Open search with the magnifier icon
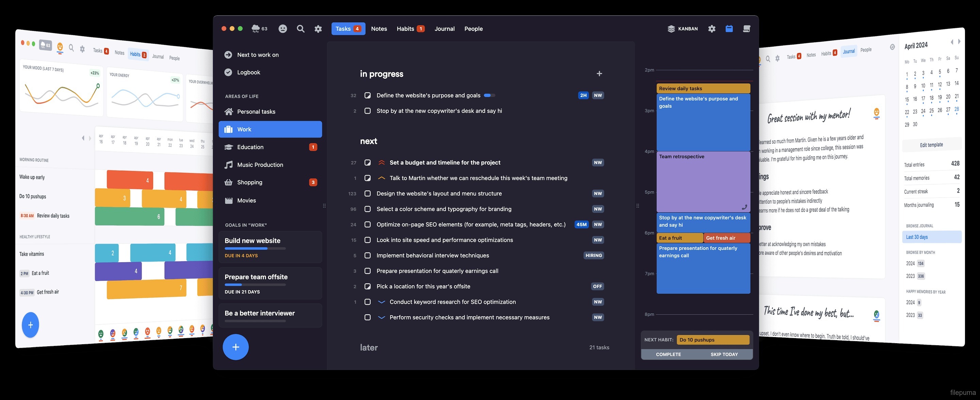Image resolution: width=980 pixels, height=400 pixels. click(x=300, y=29)
